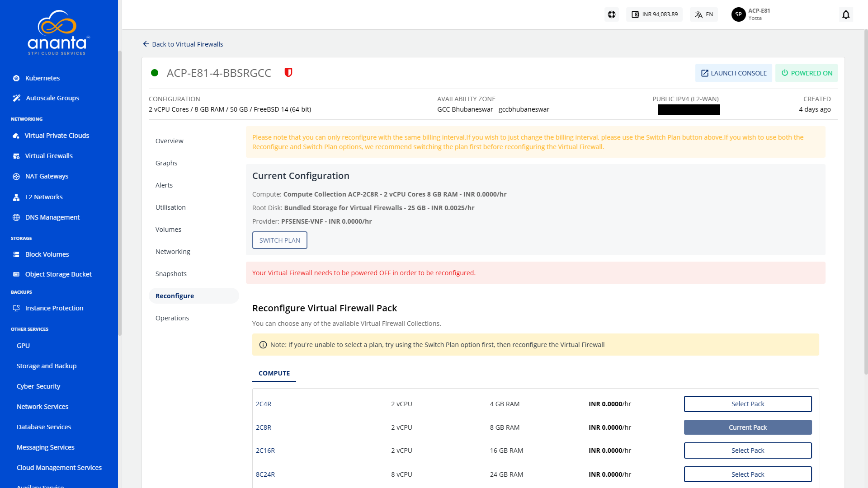This screenshot has width=868, height=488.
Task: Toggle the POWERED ON status button
Action: tap(807, 73)
